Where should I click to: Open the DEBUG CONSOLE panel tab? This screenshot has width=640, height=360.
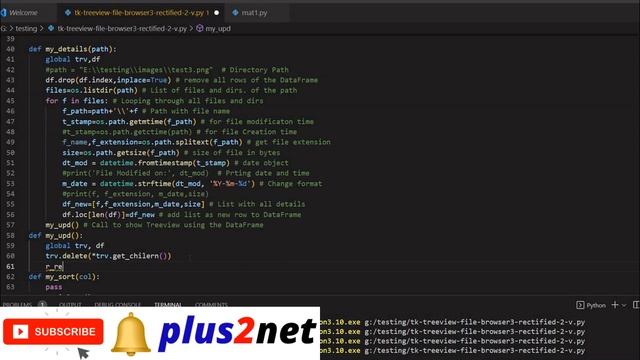click(x=118, y=304)
